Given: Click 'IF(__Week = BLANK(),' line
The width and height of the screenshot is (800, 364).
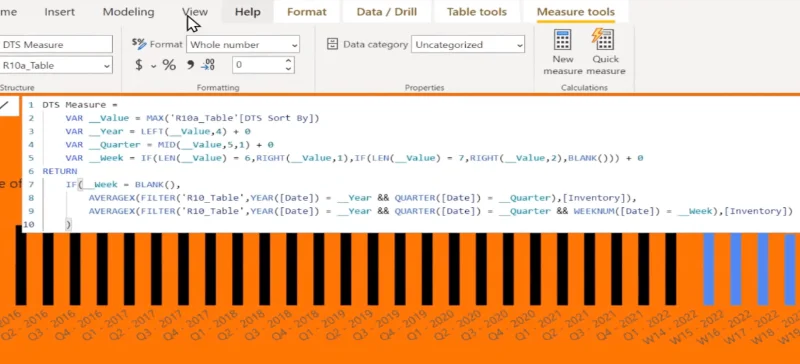Looking at the screenshot, I should point(123,184).
